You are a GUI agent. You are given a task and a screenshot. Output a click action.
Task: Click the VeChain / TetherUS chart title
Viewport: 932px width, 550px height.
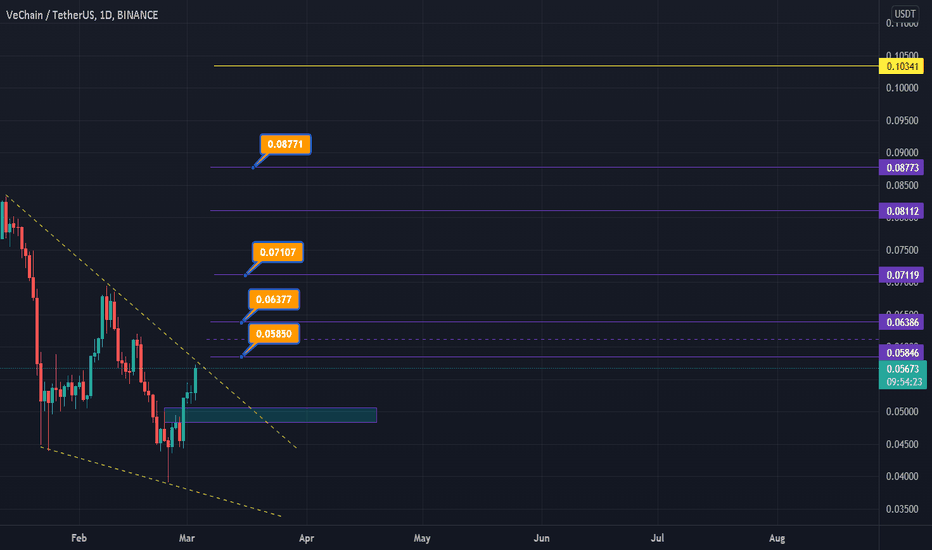[82, 15]
